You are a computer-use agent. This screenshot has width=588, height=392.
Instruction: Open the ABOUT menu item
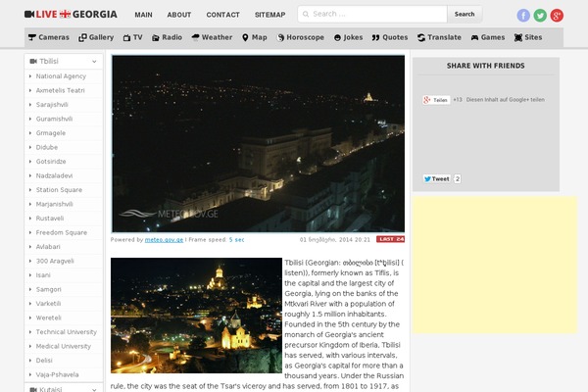coord(179,15)
